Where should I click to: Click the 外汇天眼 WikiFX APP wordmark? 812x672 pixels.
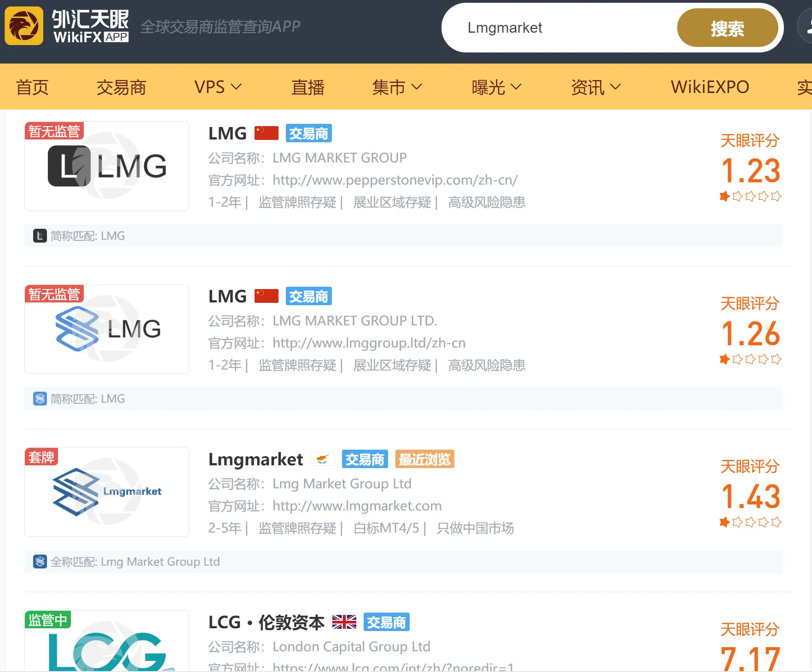90,26
